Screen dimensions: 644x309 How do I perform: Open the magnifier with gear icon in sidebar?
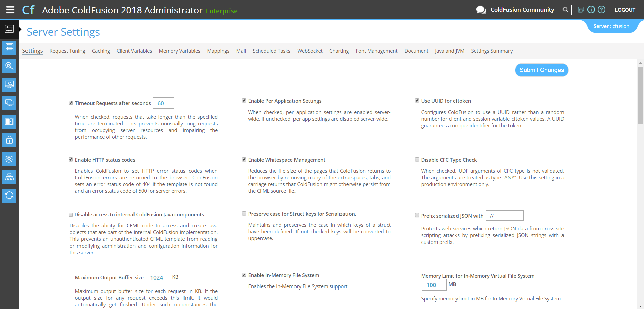[9, 66]
